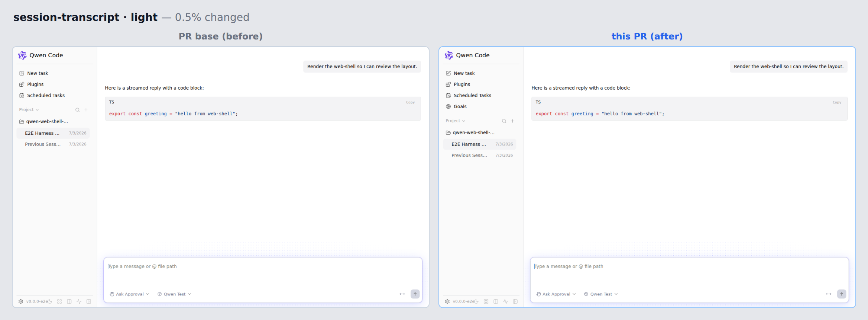Click Qwen Code logo in after panel
868x320 pixels.
point(449,55)
